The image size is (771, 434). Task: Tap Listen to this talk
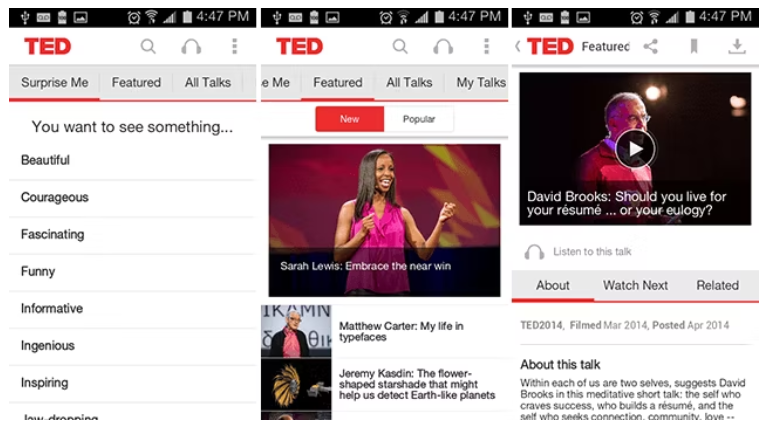coord(592,252)
